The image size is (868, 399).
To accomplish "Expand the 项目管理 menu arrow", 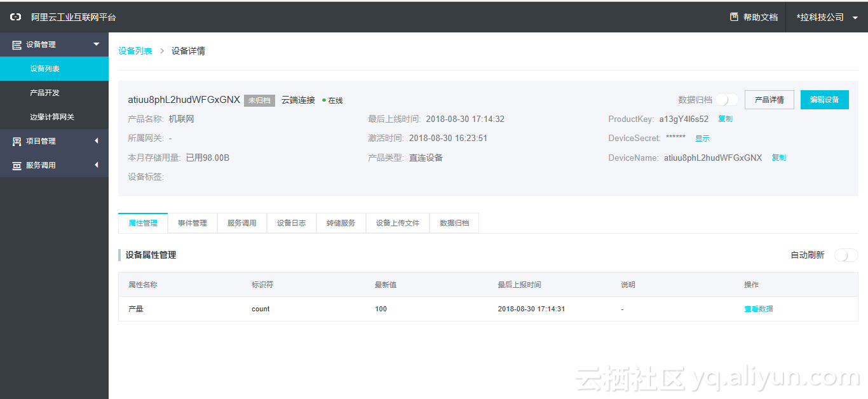I will pyautogui.click(x=97, y=141).
